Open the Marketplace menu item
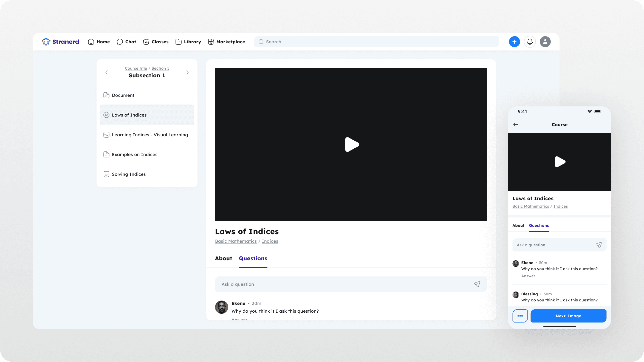Screen dimensions: 644x362 coord(227,42)
